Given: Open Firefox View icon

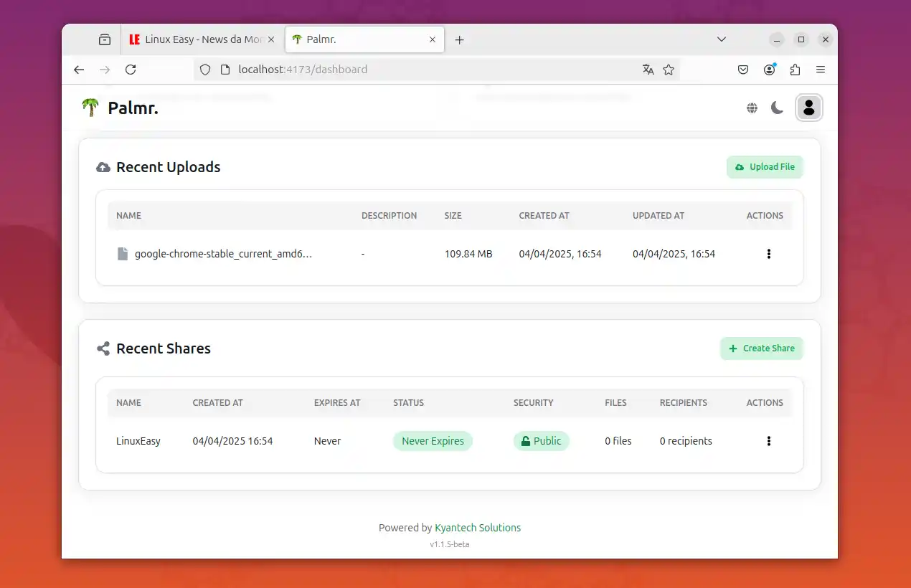Looking at the screenshot, I should 105,39.
